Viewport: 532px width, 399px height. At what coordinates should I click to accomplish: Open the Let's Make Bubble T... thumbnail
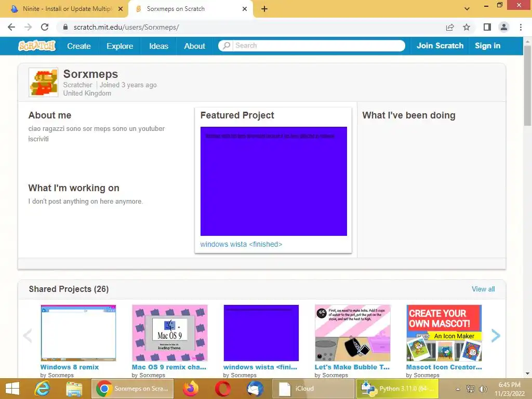353,333
